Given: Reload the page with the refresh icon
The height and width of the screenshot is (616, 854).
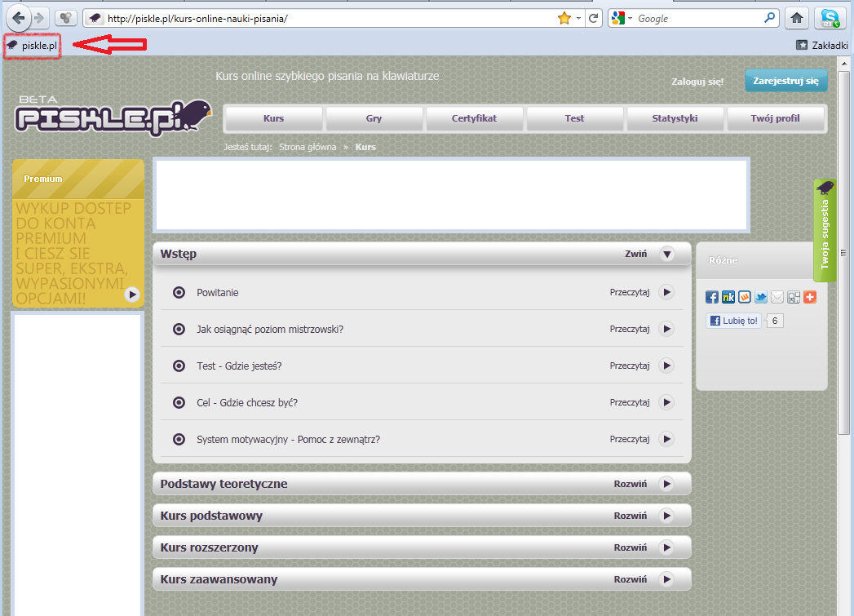Looking at the screenshot, I should [593, 19].
